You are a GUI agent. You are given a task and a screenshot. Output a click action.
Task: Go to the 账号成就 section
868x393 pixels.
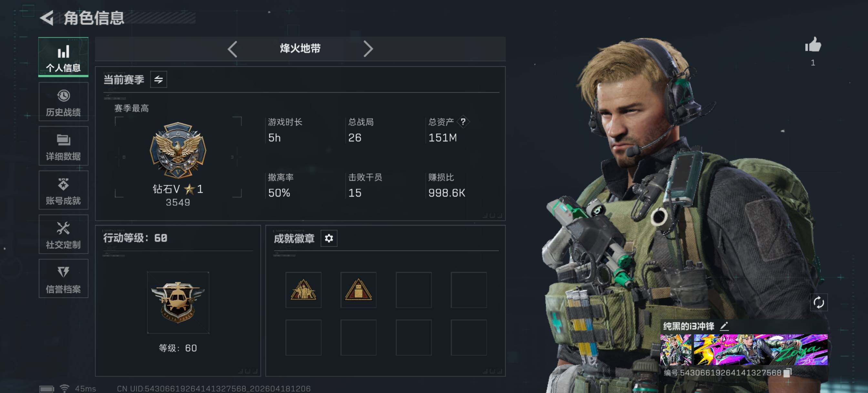(x=63, y=190)
